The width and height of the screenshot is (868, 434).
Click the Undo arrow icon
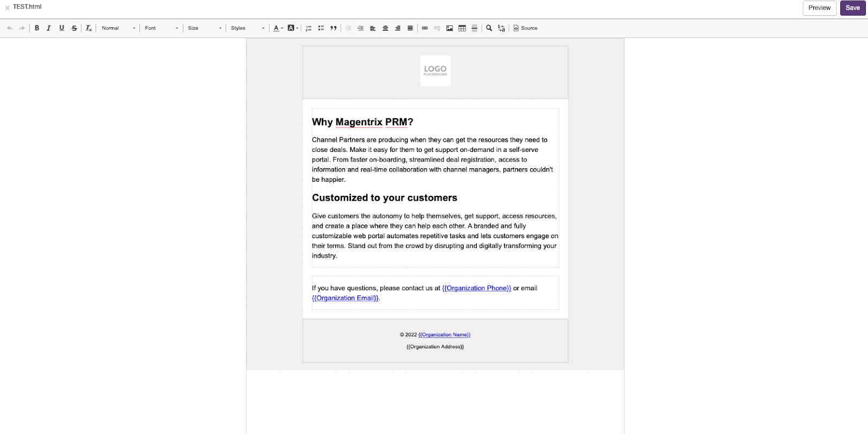(x=10, y=28)
